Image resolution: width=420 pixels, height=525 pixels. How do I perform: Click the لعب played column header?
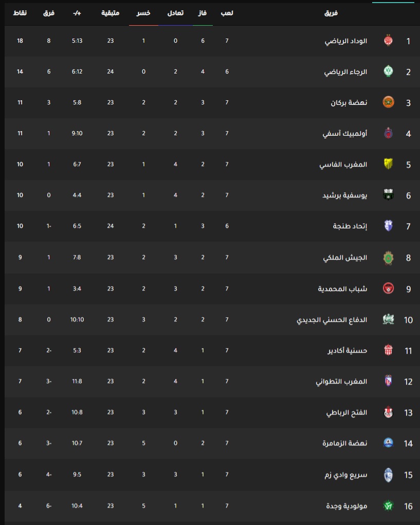(x=227, y=13)
